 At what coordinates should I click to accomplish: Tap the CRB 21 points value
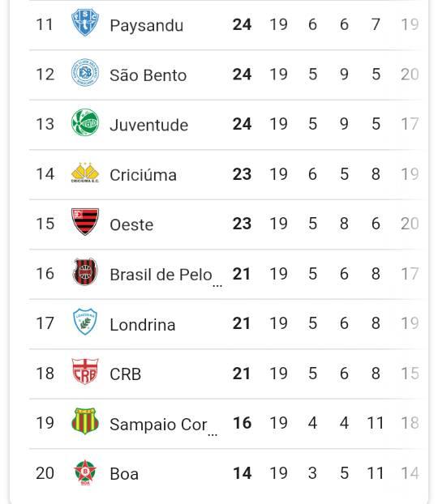(x=242, y=374)
